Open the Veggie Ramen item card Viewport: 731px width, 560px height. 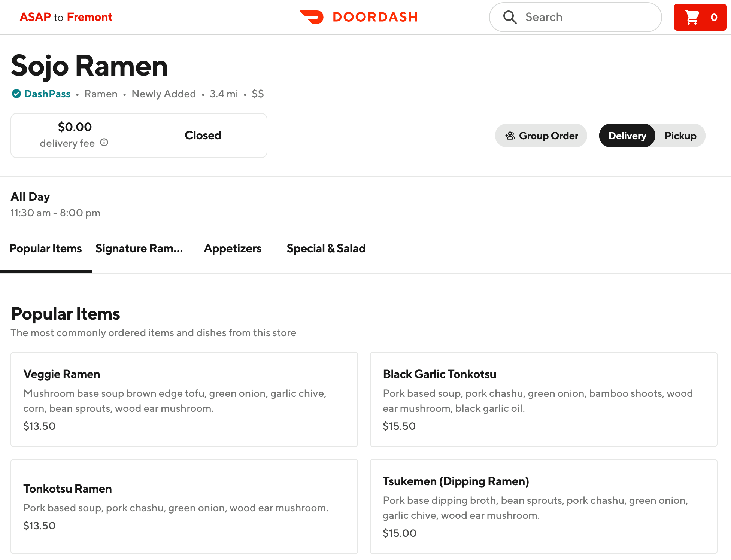tap(184, 399)
